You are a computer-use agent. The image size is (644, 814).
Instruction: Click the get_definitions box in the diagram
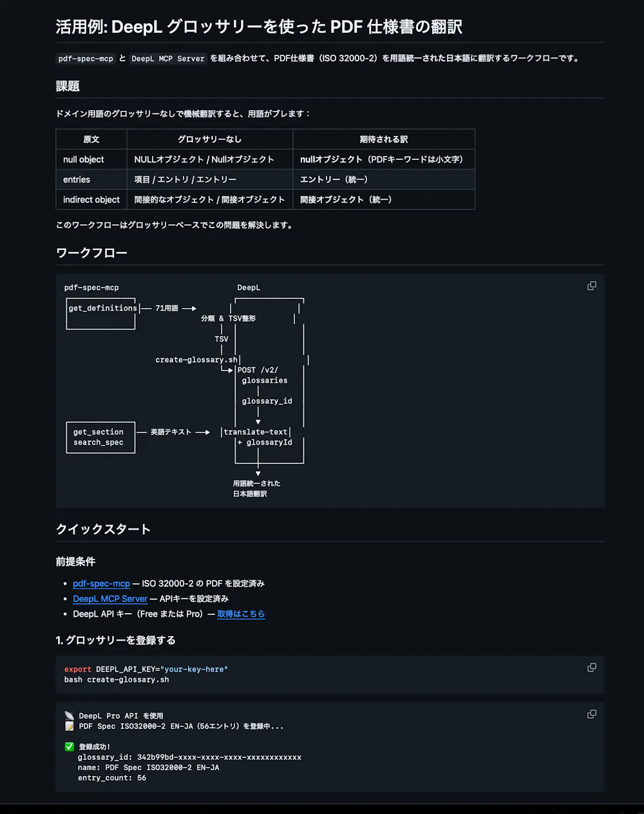pos(101,313)
